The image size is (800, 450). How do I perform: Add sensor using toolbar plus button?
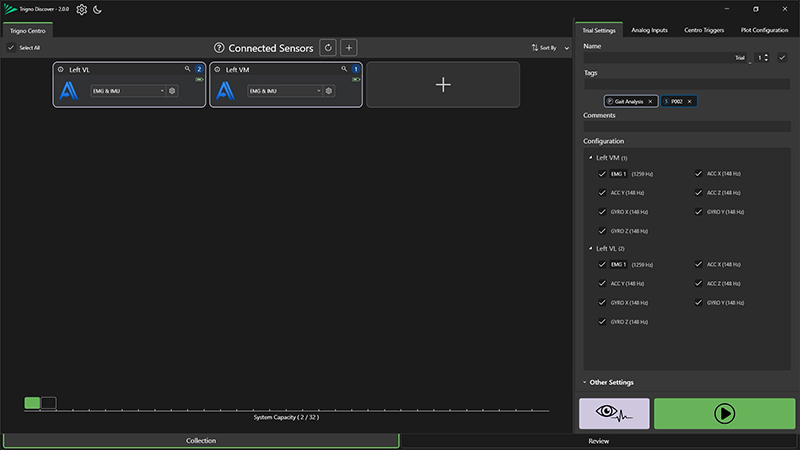coord(349,48)
